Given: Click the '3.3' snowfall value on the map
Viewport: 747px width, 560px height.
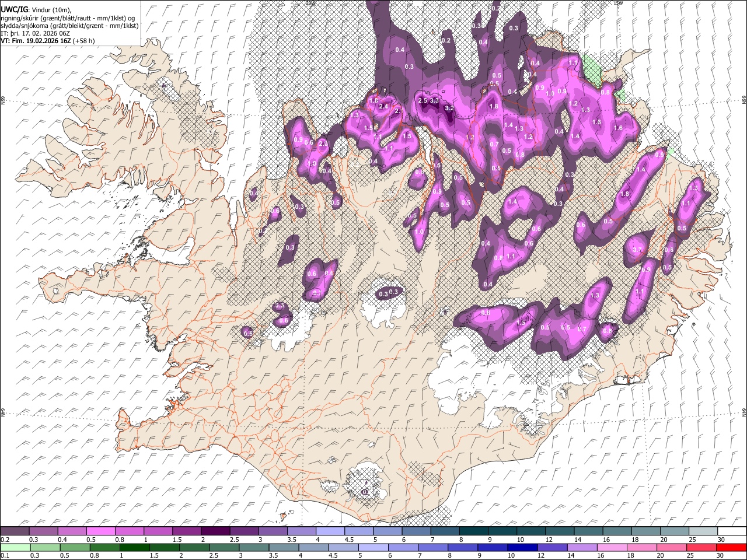Looking at the screenshot, I should pyautogui.click(x=434, y=101).
